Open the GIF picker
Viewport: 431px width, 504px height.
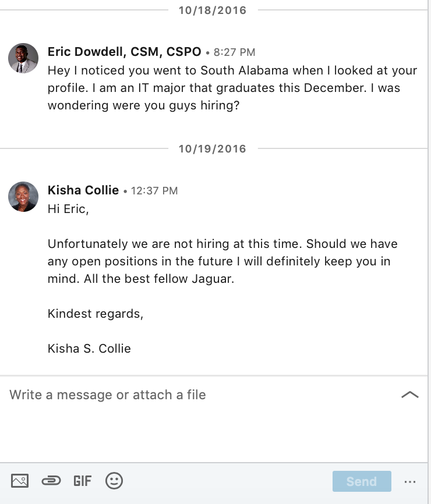[82, 481]
